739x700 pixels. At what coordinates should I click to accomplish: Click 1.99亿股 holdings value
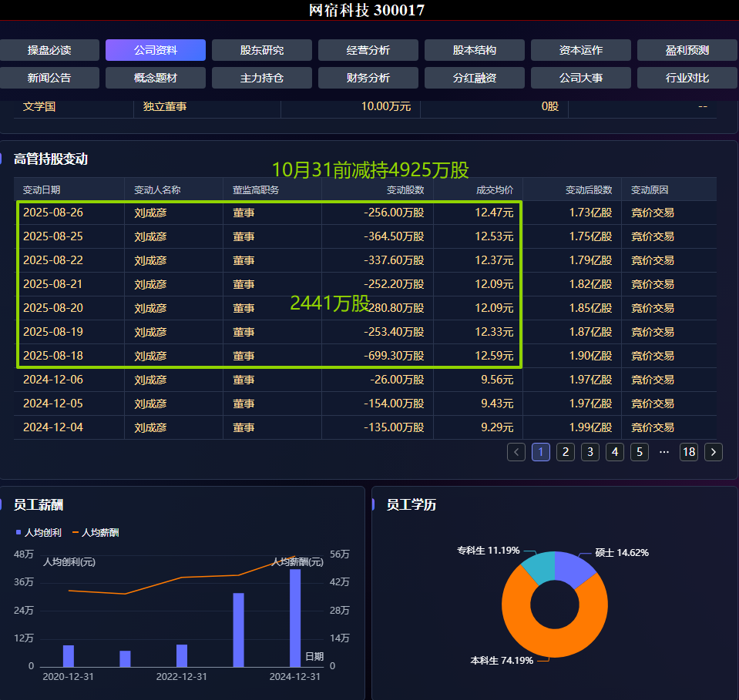590,427
